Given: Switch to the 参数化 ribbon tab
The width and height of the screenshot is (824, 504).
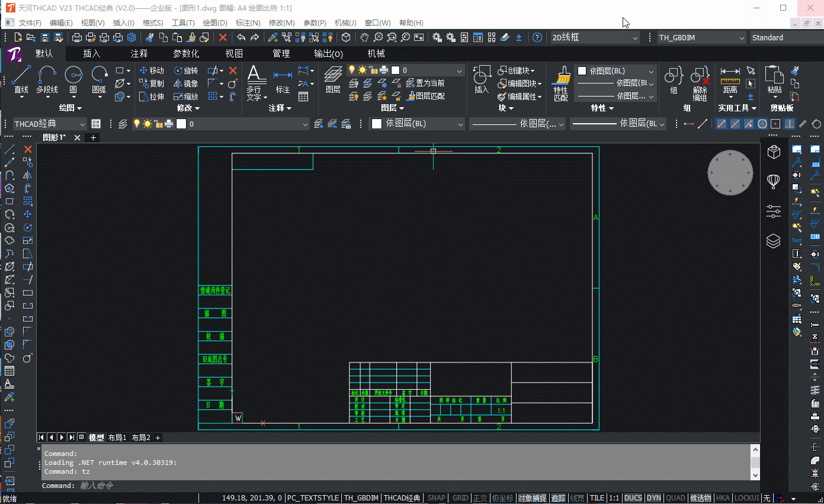Looking at the screenshot, I should pos(186,53).
